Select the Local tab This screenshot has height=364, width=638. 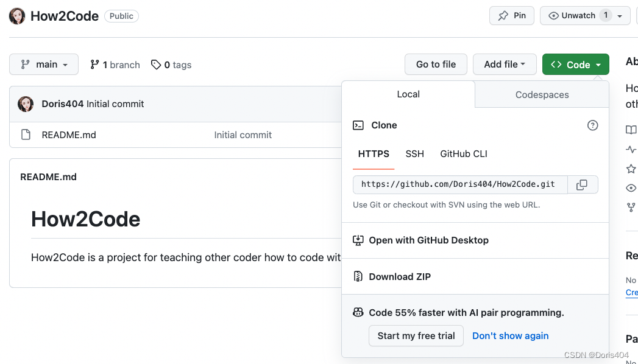tap(408, 94)
